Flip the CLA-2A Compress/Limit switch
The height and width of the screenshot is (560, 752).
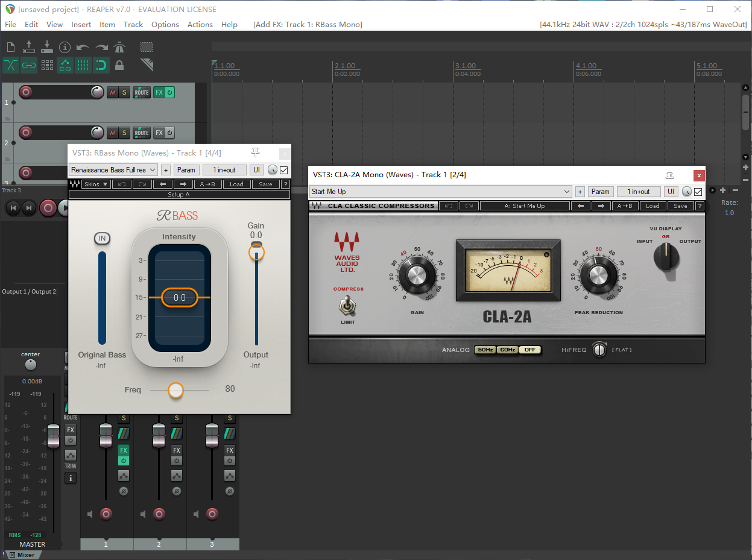(348, 307)
